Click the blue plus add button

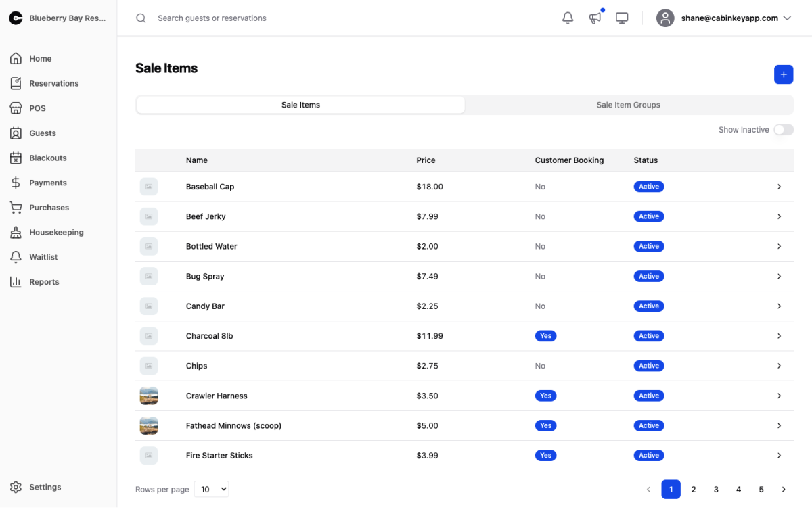tap(784, 74)
